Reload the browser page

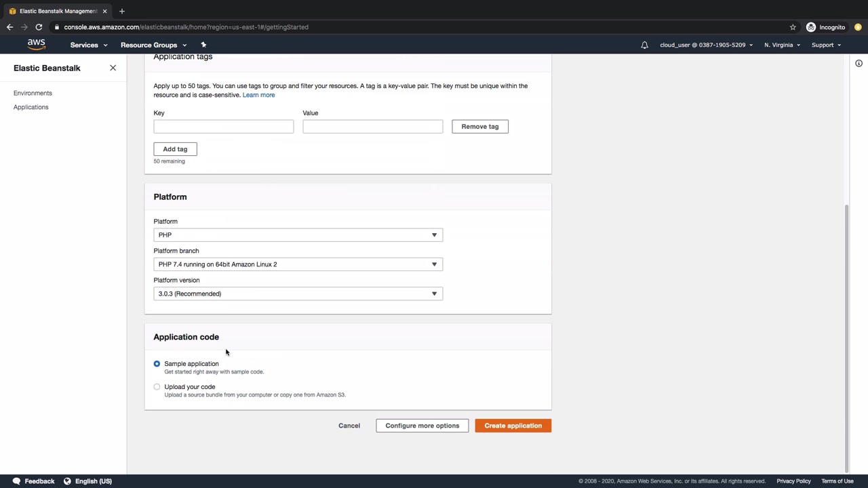[39, 27]
